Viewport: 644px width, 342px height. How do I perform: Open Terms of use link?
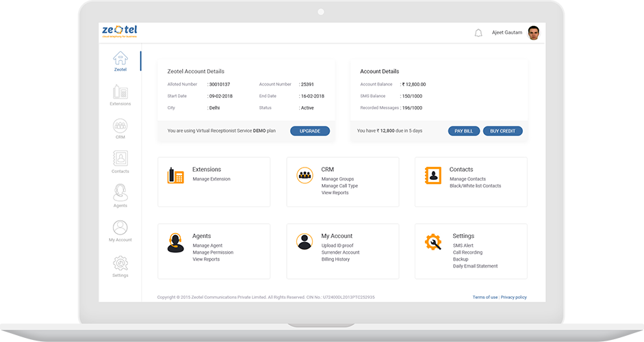[485, 298]
